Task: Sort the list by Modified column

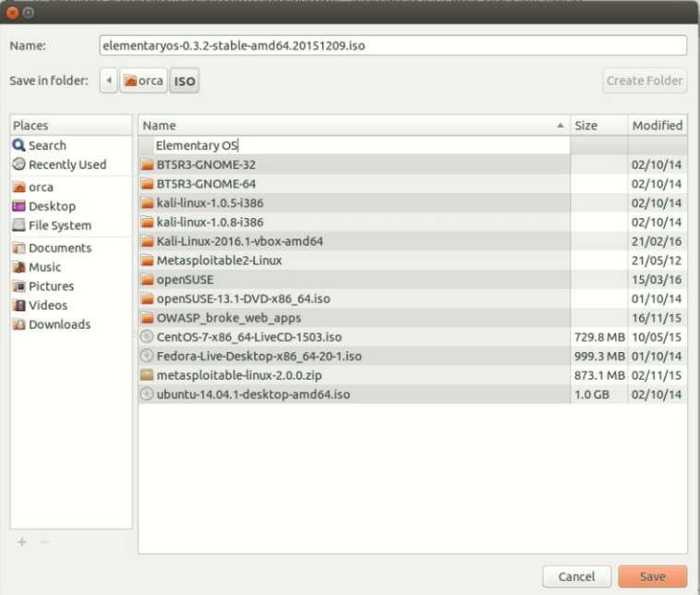Action: (x=658, y=126)
